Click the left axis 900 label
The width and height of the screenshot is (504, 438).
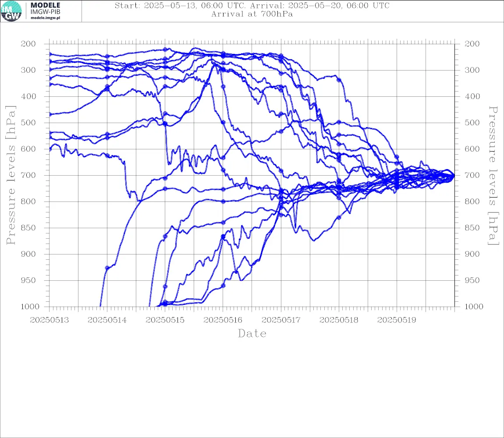tap(28, 254)
